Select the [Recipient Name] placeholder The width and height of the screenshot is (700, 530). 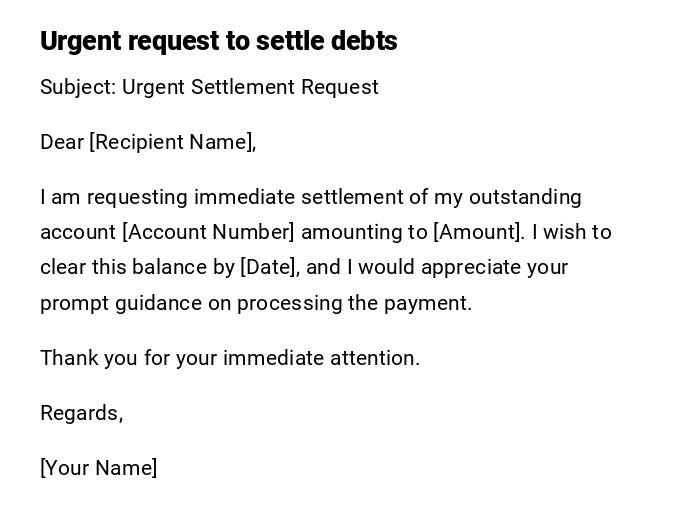(x=172, y=142)
